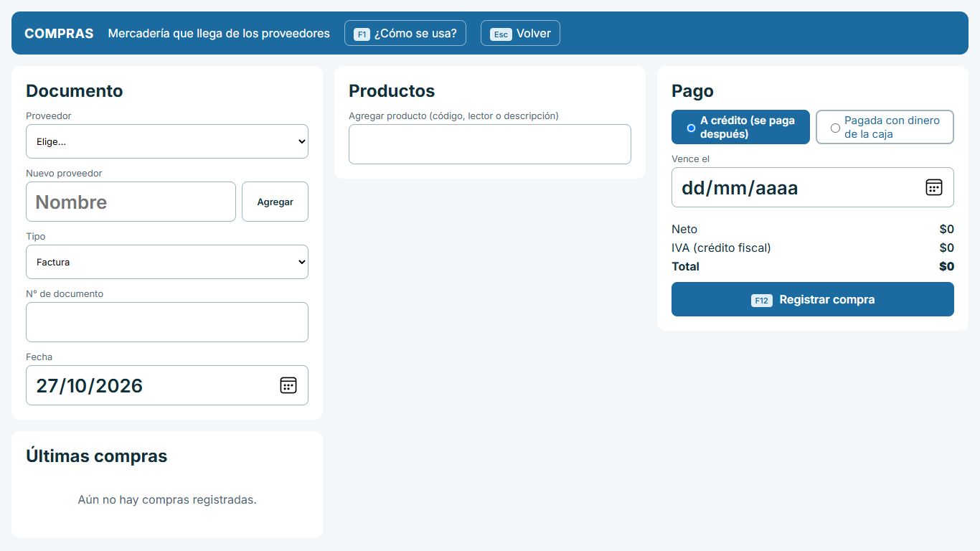This screenshot has height=551, width=980.
Task: Click 'Aún no hay compras registradas.' text
Action: coord(167,499)
